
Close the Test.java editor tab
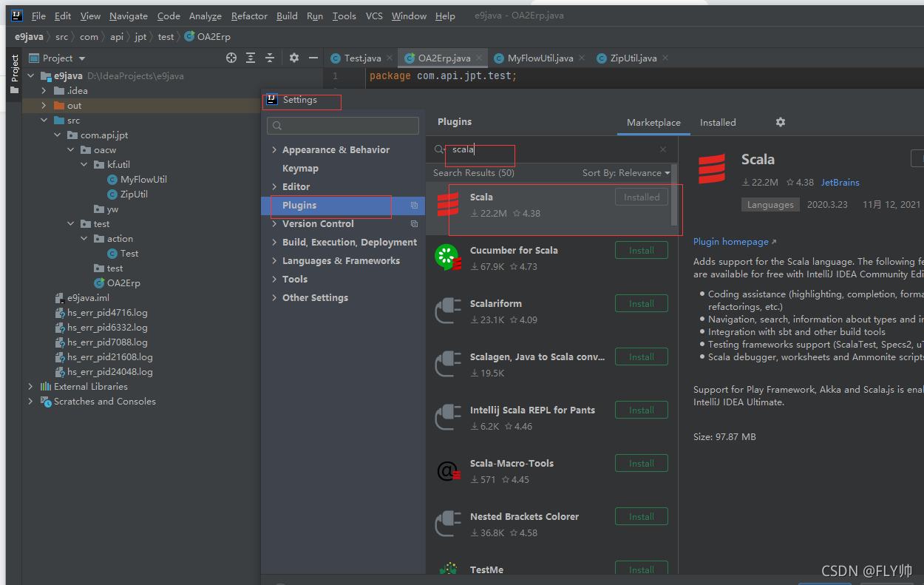[x=390, y=58]
